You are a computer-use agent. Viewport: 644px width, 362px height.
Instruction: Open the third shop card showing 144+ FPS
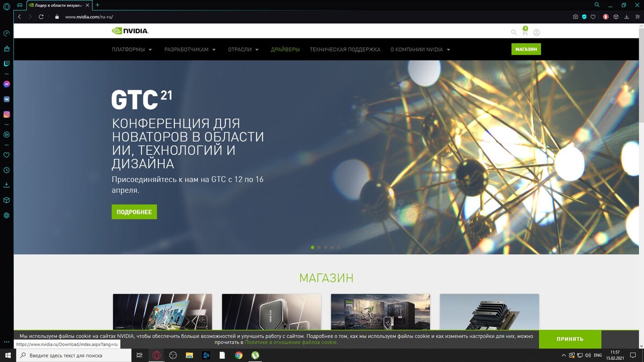click(380, 312)
